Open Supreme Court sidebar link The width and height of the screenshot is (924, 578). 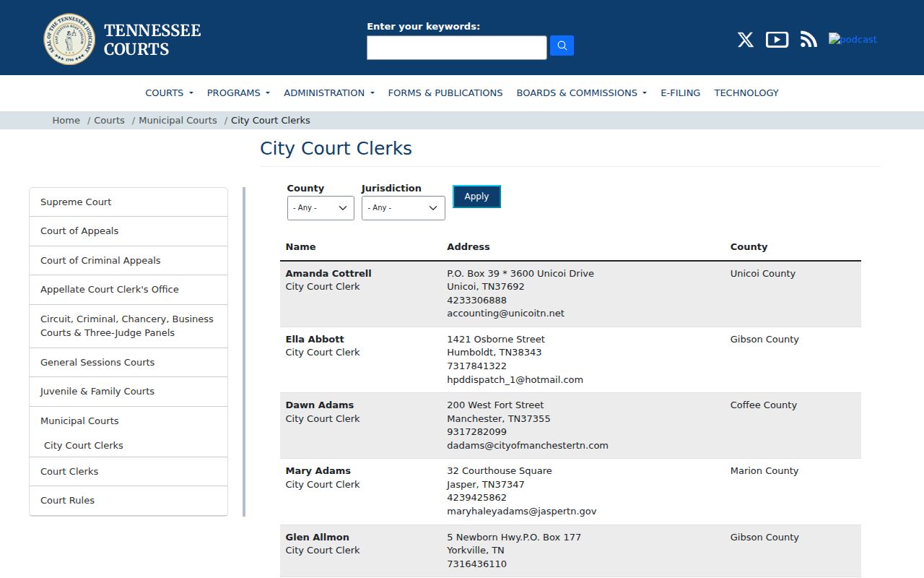pyautogui.click(x=128, y=202)
